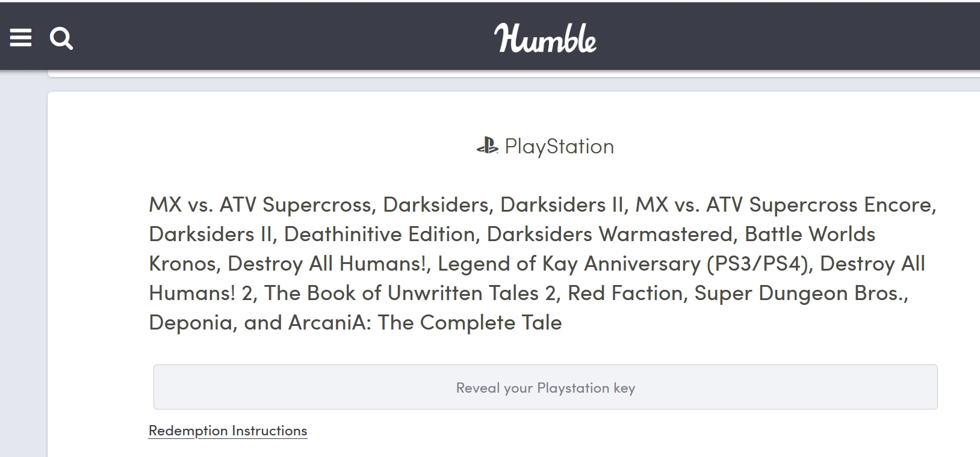Open the hamburger navigation menu
This screenshot has height=457, width=980.
pos(20,38)
